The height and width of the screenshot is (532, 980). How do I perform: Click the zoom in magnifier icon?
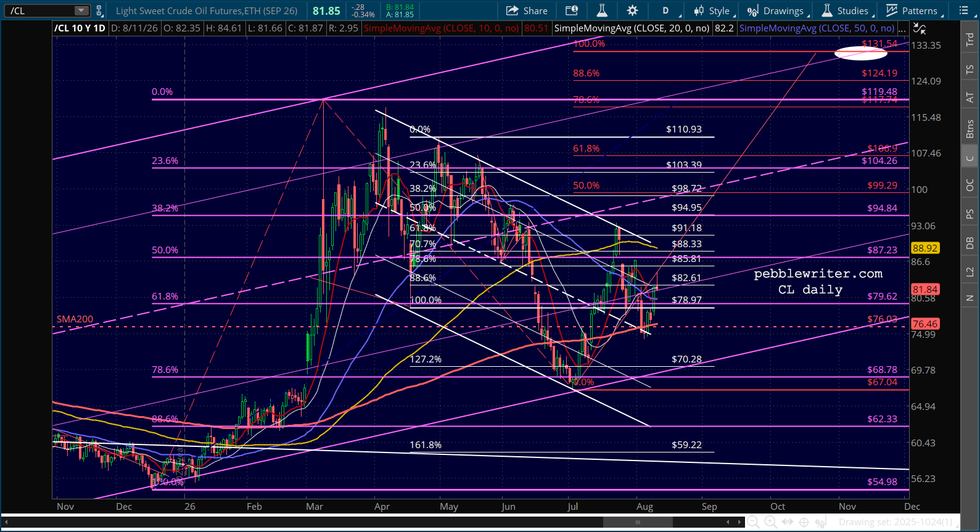[770, 522]
